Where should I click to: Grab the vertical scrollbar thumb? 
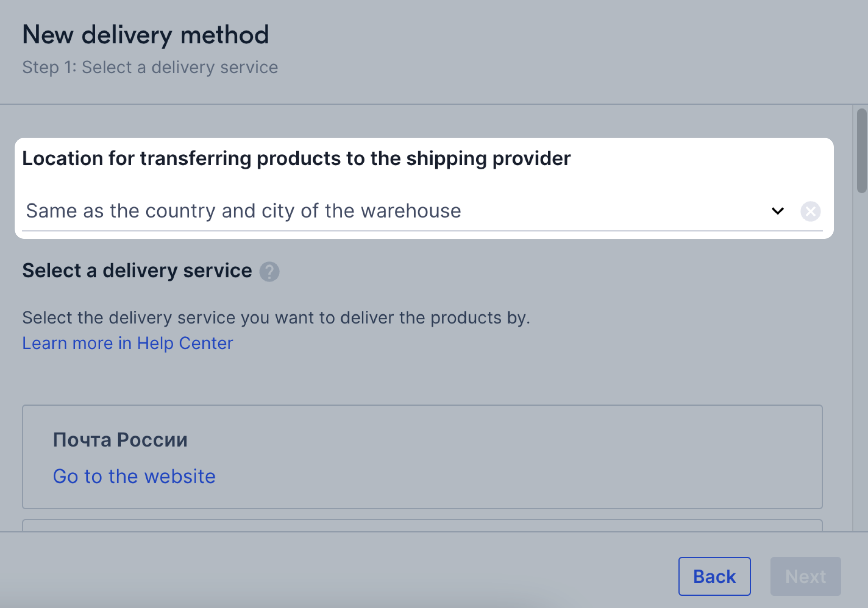(861, 150)
